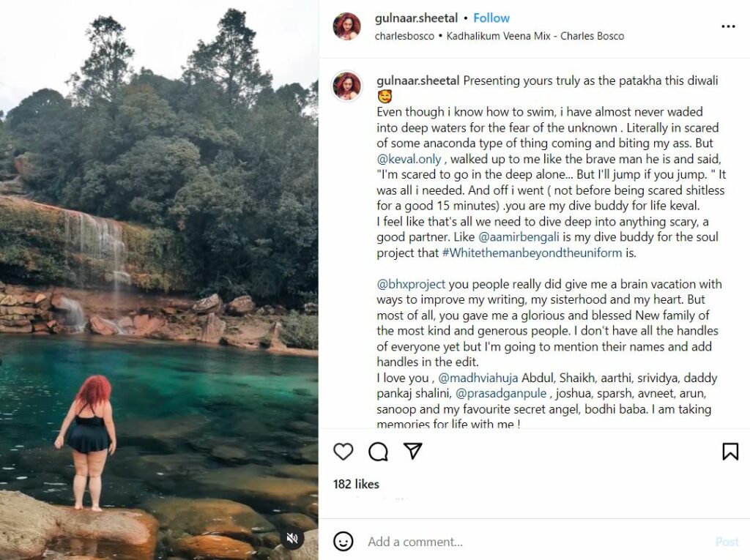Save post with bookmark icon
This screenshot has width=750, height=560.
click(730, 452)
